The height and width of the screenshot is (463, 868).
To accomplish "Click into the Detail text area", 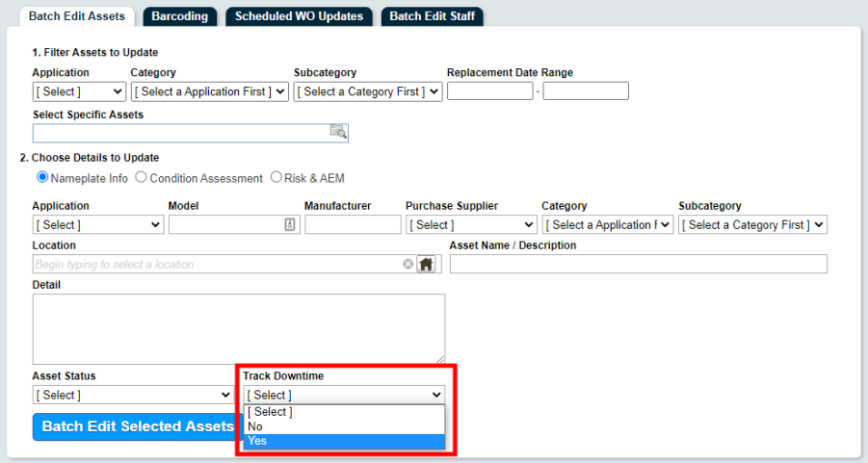I will click(239, 328).
